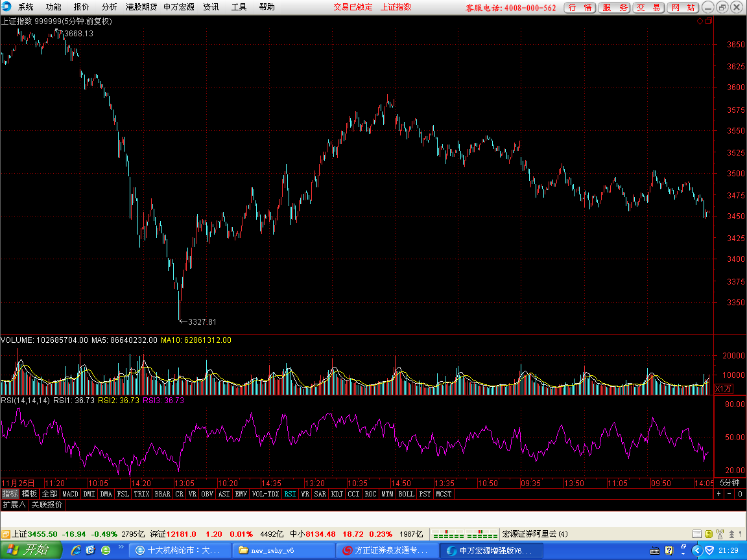747x560 pixels.
Task: Switch to the MACD indicator
Action: [70, 494]
